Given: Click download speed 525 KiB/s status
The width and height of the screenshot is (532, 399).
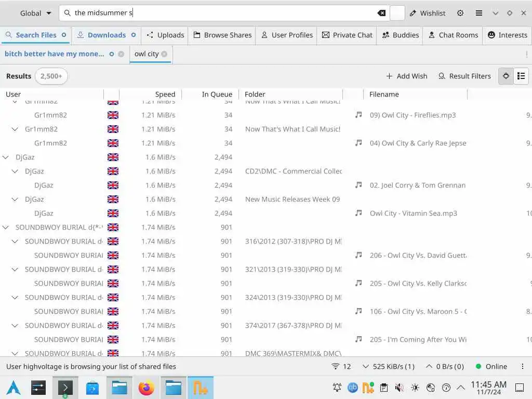Looking at the screenshot, I should coord(389,366).
